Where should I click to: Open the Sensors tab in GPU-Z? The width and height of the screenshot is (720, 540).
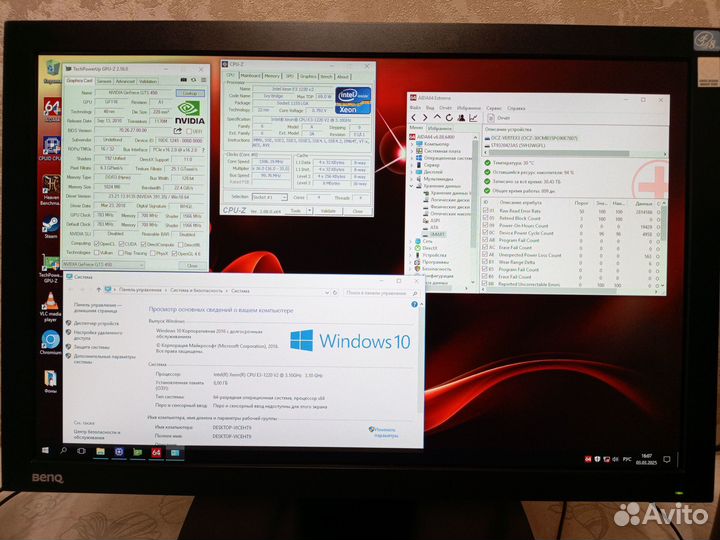click(x=104, y=80)
